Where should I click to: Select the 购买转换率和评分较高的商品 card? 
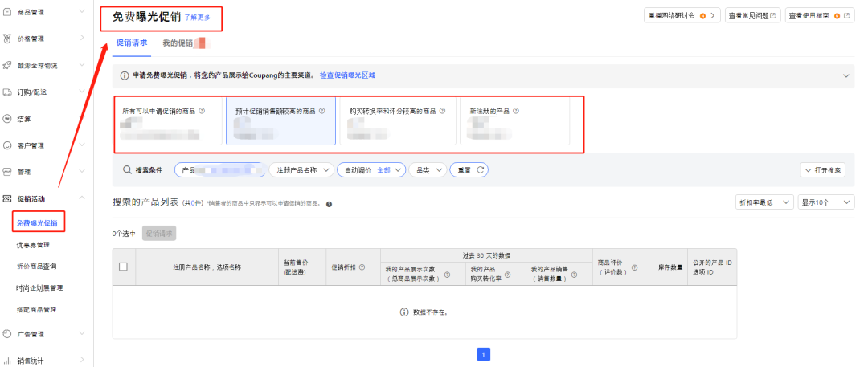coord(398,121)
